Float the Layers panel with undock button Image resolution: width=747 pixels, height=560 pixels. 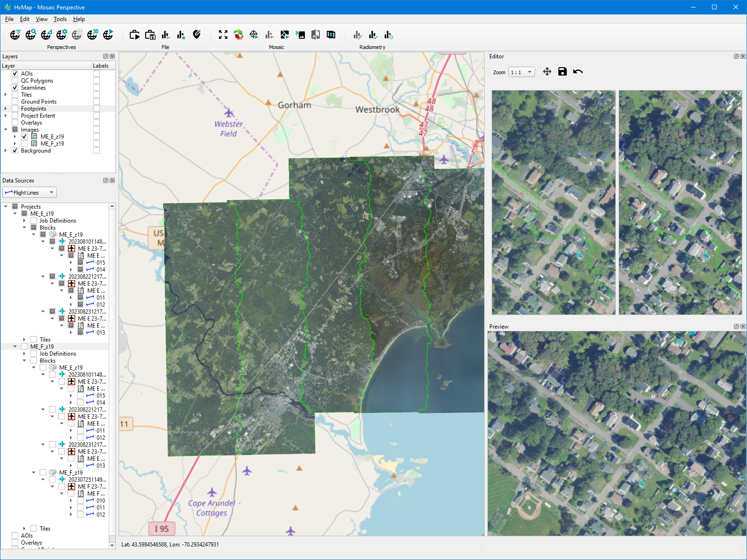click(x=106, y=56)
